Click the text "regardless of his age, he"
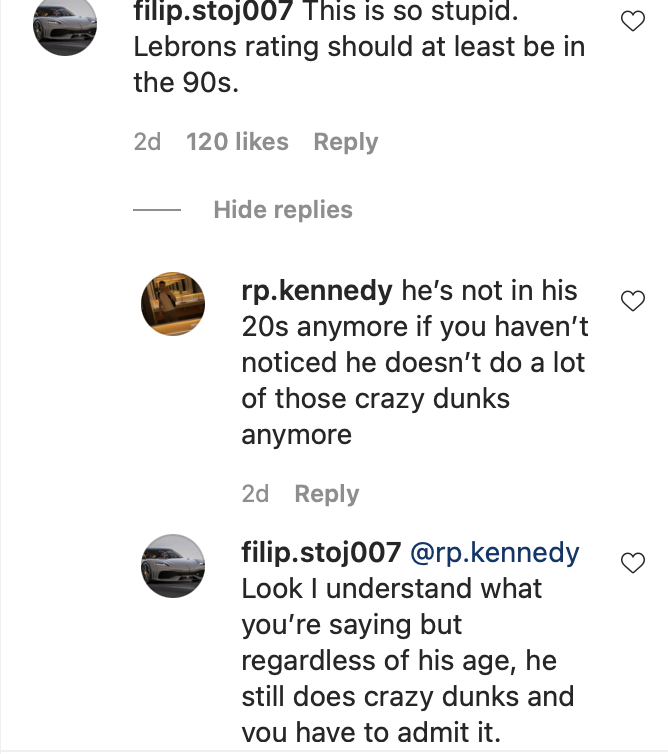Viewport: 668px width, 754px height. [399, 661]
